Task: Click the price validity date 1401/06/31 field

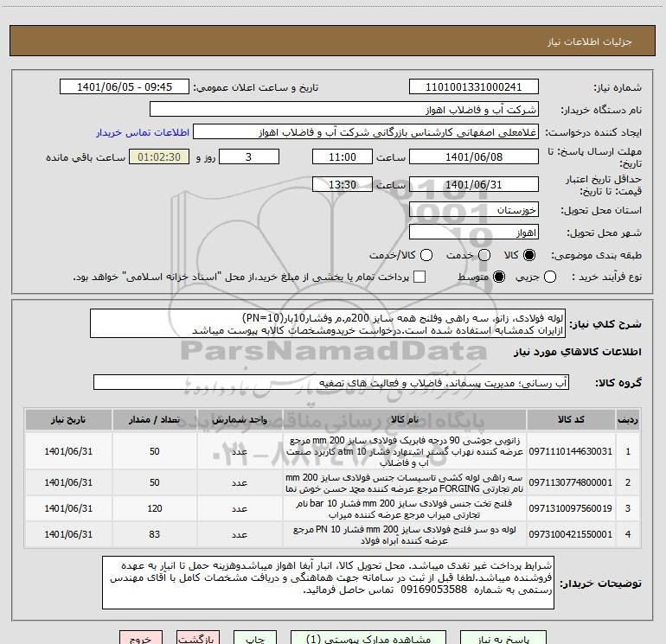Action: pyautogui.click(x=474, y=185)
